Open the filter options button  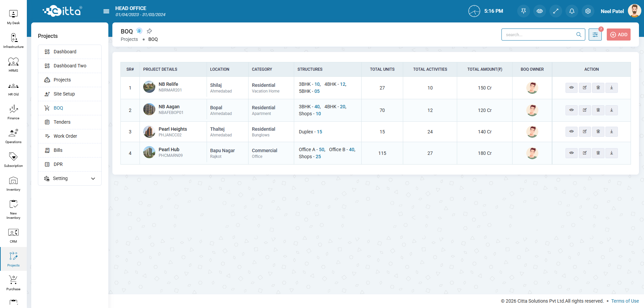(595, 35)
